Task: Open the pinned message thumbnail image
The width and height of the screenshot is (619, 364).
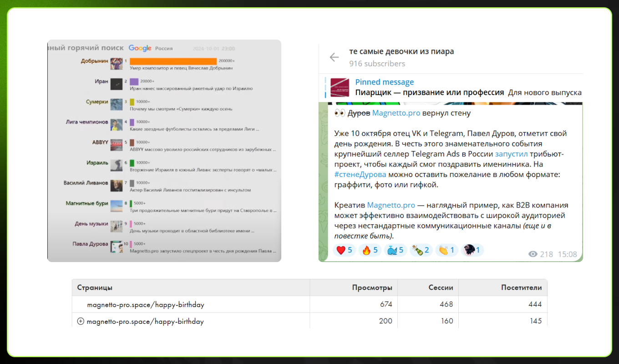Action: click(339, 87)
